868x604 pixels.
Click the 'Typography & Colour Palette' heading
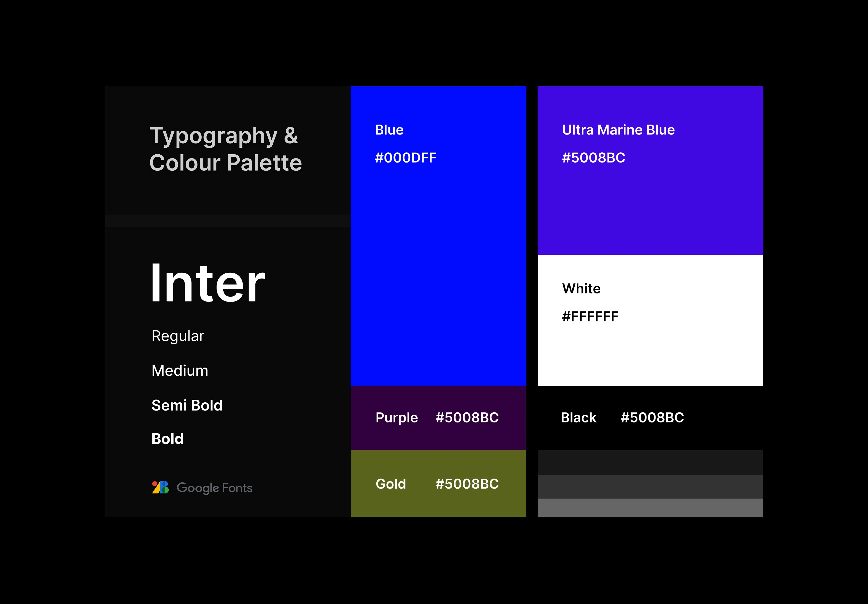[x=226, y=149]
